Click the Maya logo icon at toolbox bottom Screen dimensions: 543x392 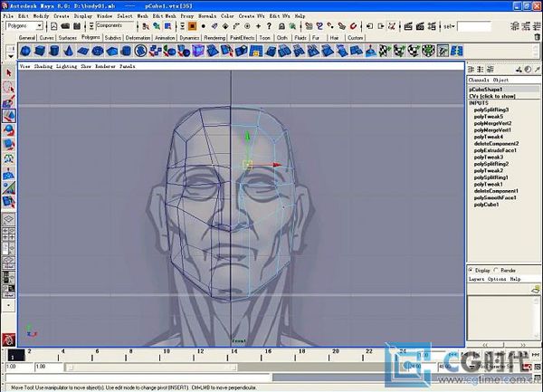click(x=8, y=339)
